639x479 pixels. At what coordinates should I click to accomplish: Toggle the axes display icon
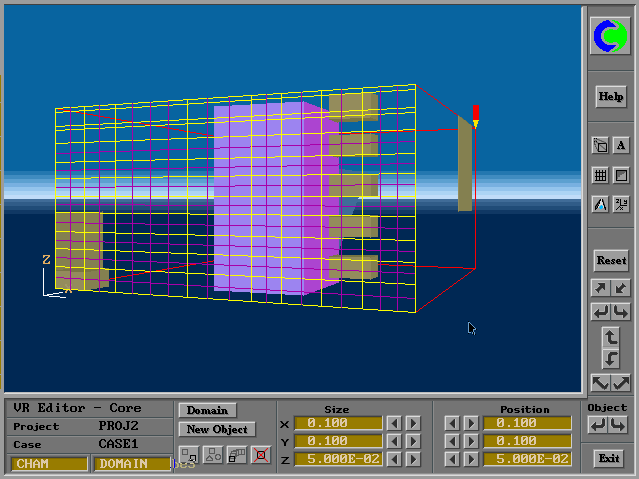pos(621,204)
